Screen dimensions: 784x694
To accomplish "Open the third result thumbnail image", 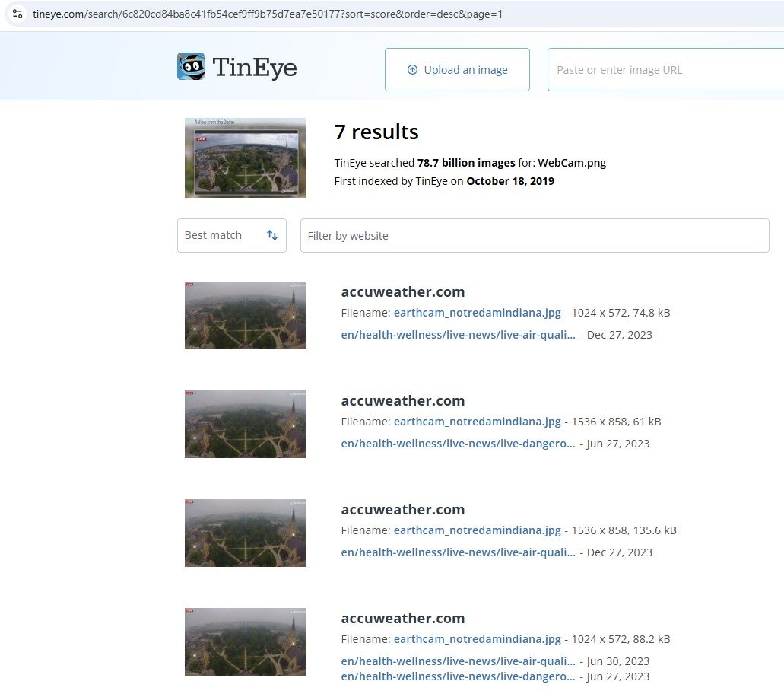I will (x=245, y=533).
